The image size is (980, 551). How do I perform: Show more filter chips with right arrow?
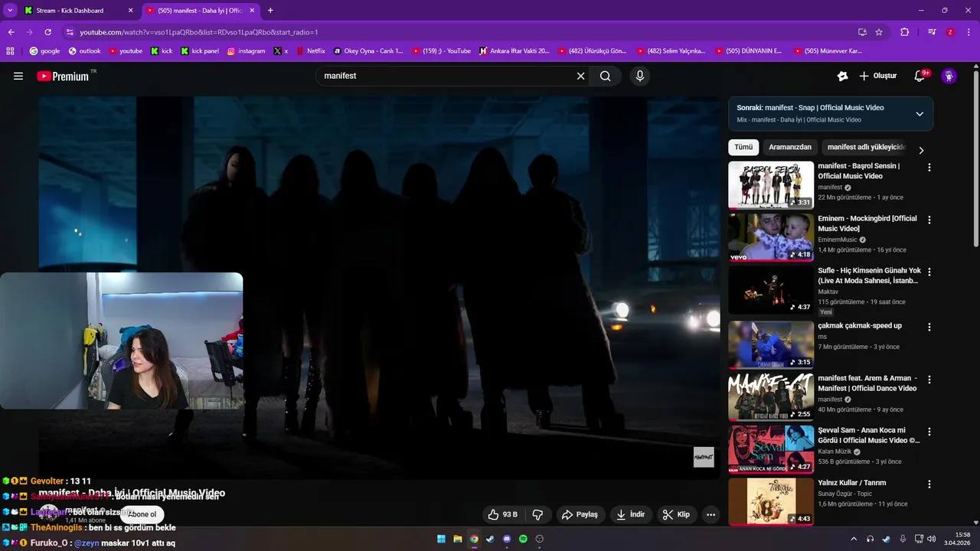point(921,151)
